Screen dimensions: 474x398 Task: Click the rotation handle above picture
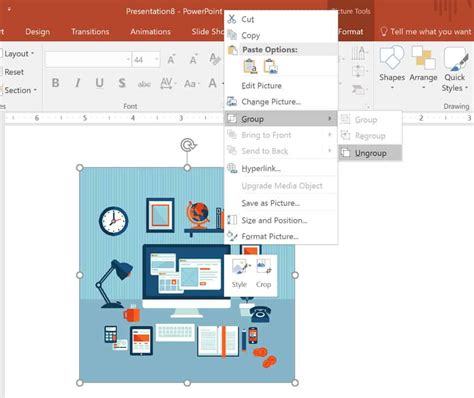tap(188, 145)
